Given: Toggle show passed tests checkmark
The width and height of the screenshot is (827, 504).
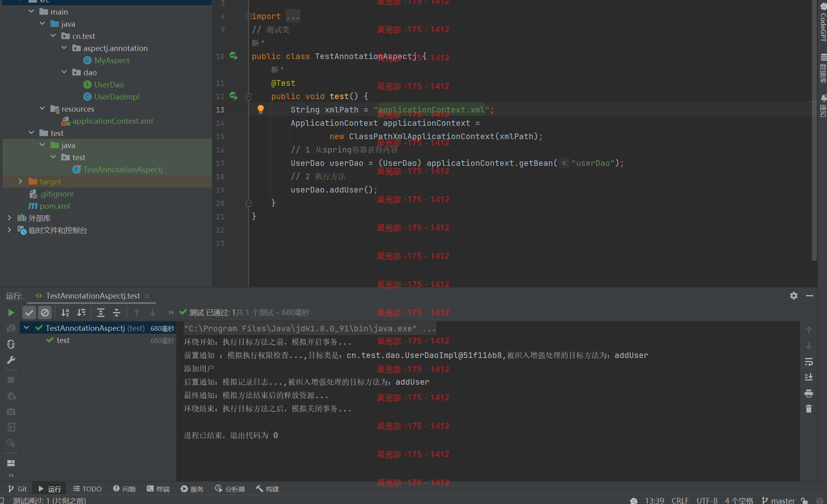Looking at the screenshot, I should pos(29,312).
